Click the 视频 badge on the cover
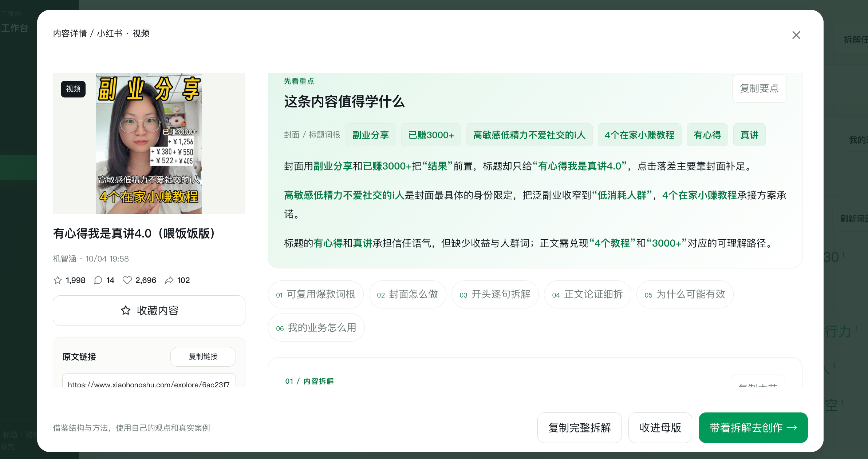Viewport: 868px width, 459px height. tap(73, 89)
